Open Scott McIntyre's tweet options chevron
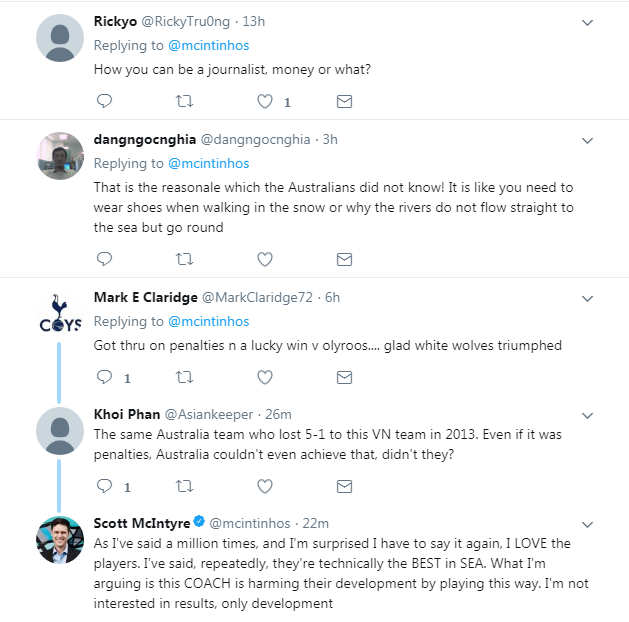 tap(587, 522)
